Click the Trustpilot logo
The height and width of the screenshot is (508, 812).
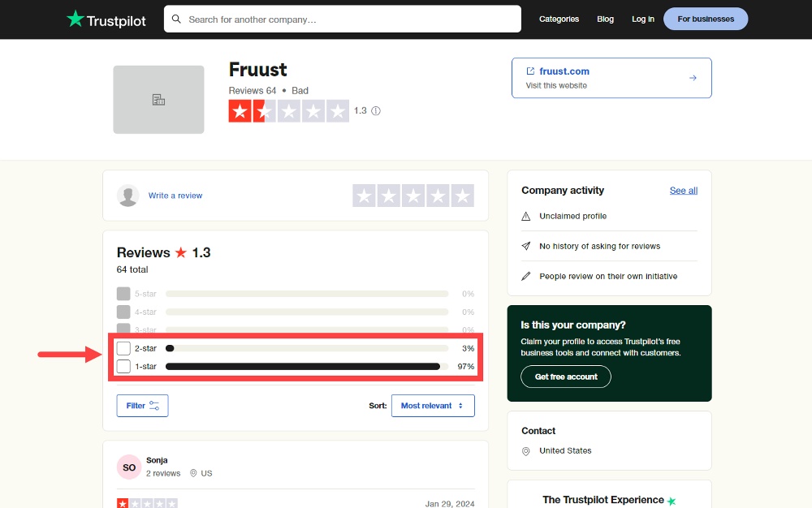106,19
